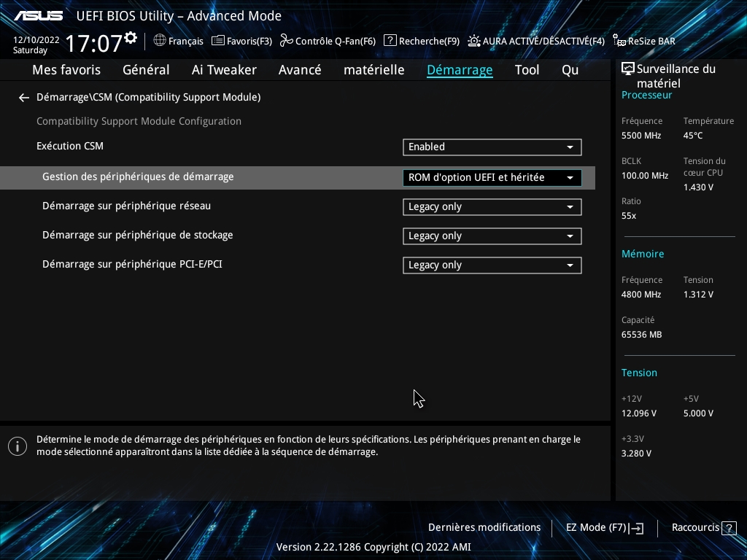
Task: Click the Raccourcis question mark icon
Action: 729,528
